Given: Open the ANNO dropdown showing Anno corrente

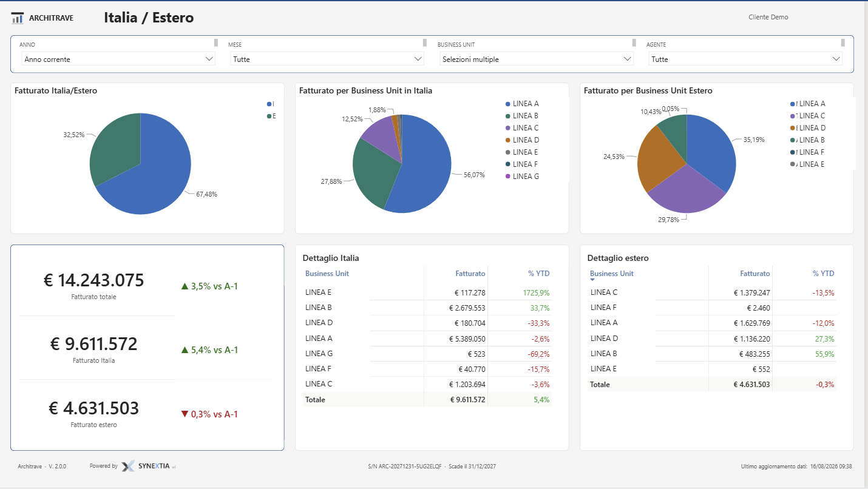Looking at the screenshot, I should coord(118,59).
